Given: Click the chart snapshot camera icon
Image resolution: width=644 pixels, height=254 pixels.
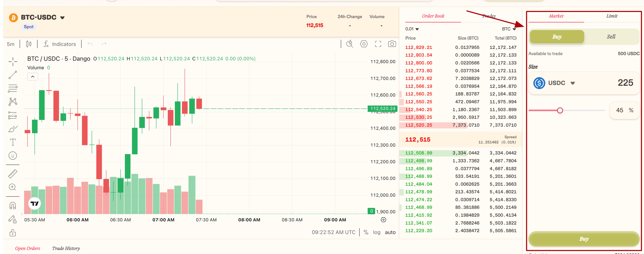Looking at the screenshot, I should (x=392, y=44).
